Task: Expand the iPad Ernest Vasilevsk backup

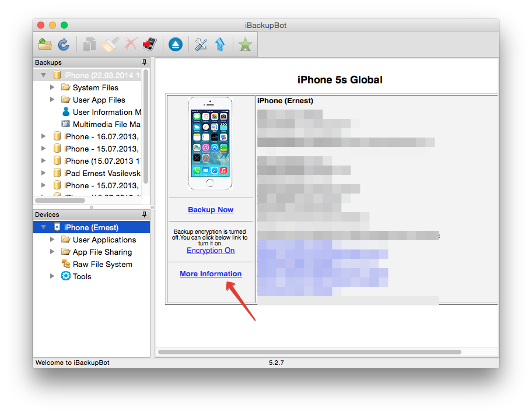Action: (44, 173)
